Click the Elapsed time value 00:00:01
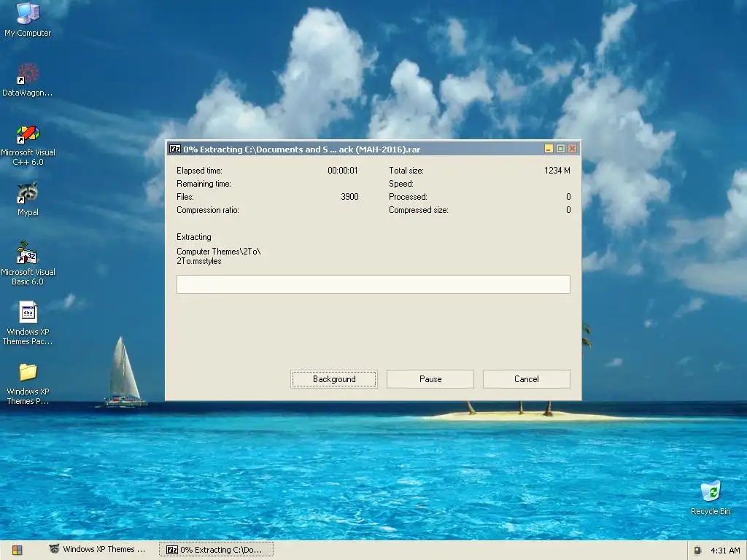Viewport: 747px width, 560px height. pyautogui.click(x=343, y=171)
